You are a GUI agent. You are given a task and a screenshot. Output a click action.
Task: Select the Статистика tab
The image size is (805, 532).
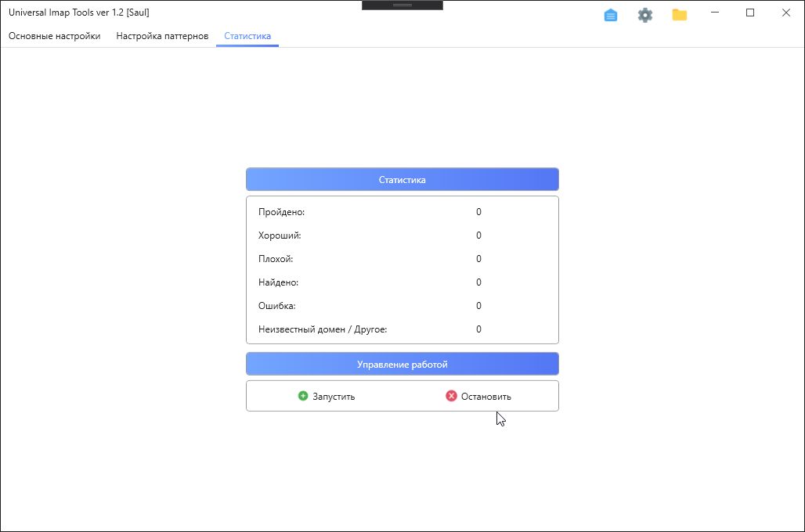click(x=247, y=36)
